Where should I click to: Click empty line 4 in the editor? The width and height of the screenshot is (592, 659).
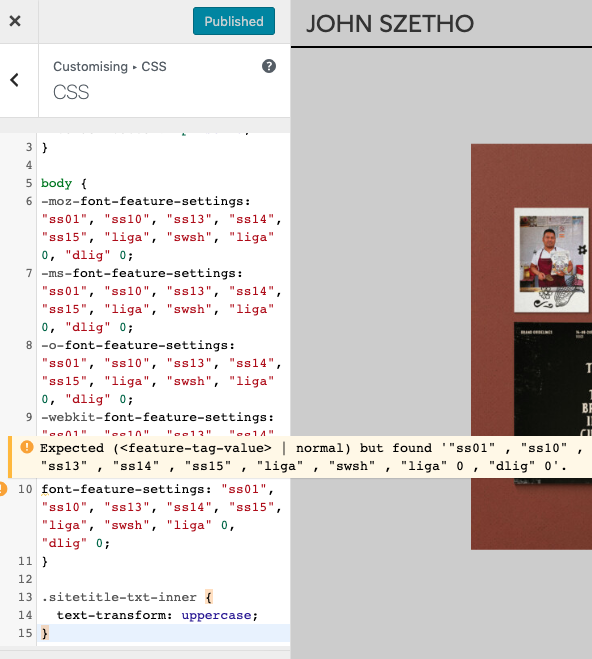tap(164, 165)
